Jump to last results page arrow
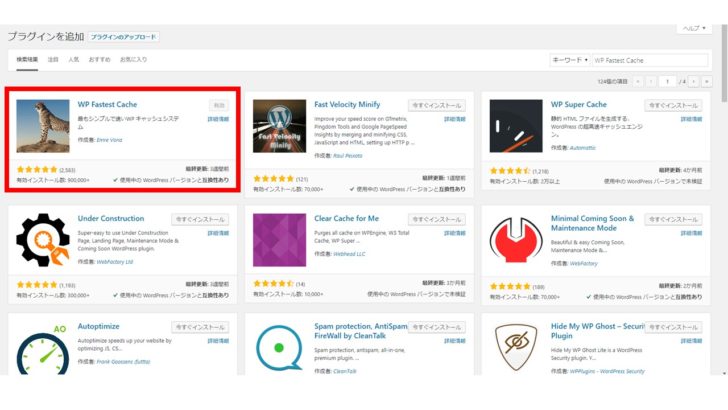Viewport: 728px width, 410px height. (706, 82)
